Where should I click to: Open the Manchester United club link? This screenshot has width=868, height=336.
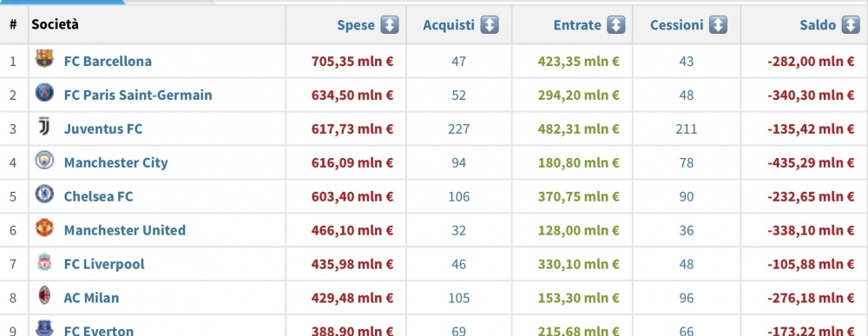coord(124,230)
